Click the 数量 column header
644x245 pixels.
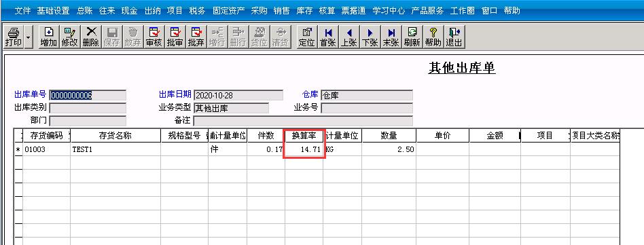(x=389, y=136)
